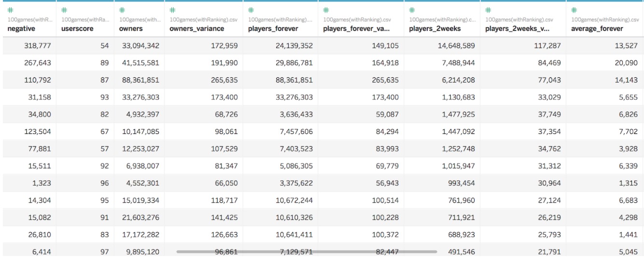
Task: Click the type icon above players_2weeks column
Action: point(412,10)
